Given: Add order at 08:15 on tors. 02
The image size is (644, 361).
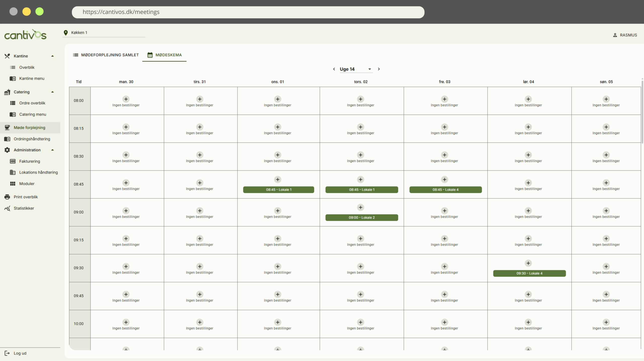Looking at the screenshot, I should (360, 127).
